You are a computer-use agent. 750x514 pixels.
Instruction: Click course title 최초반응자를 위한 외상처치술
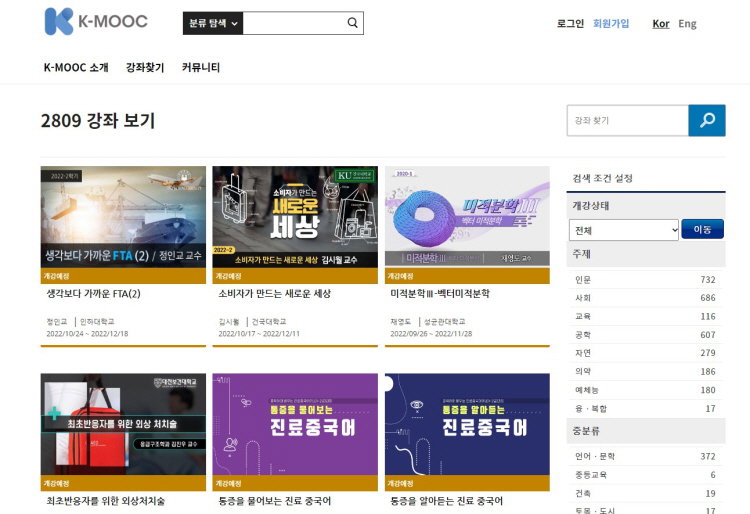(x=106, y=501)
